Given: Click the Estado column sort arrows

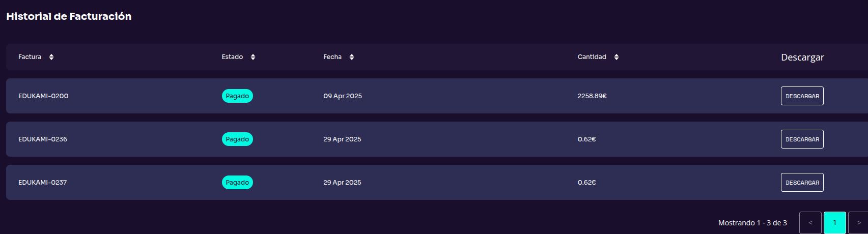Looking at the screenshot, I should click(253, 57).
